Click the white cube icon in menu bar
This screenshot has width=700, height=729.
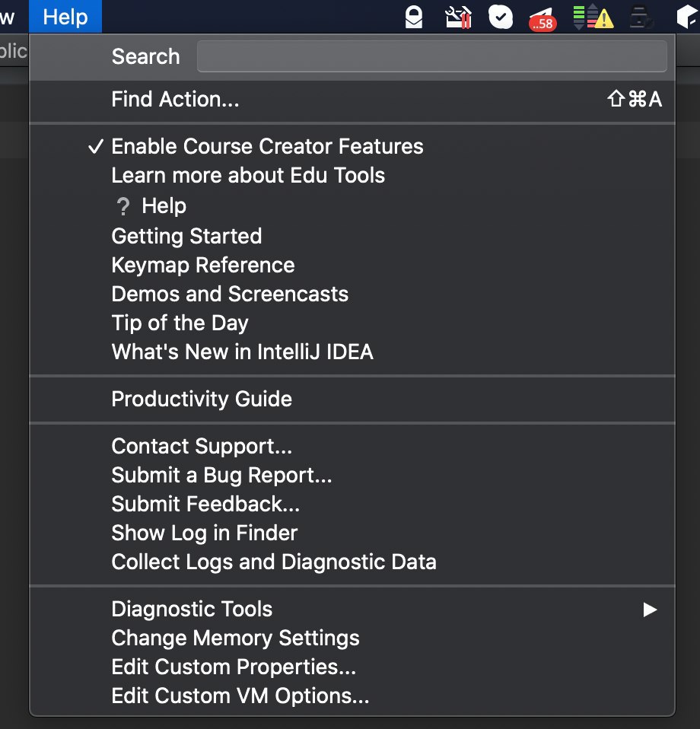(687, 18)
